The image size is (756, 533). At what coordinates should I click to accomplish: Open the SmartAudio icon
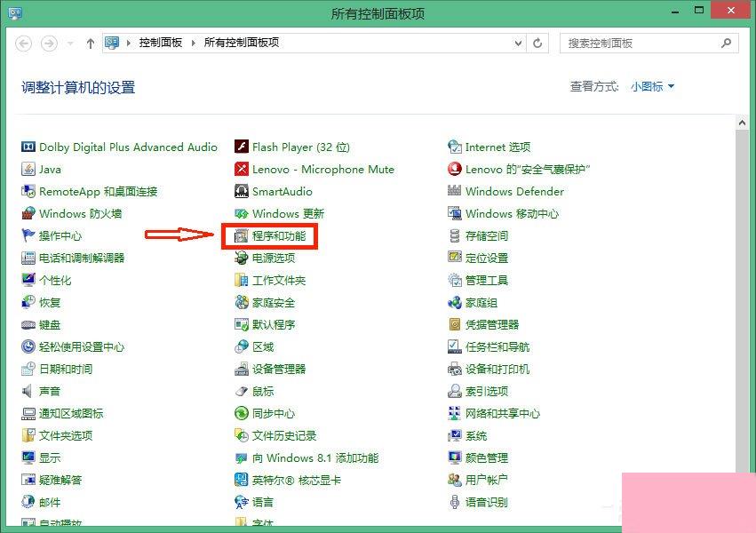point(241,191)
